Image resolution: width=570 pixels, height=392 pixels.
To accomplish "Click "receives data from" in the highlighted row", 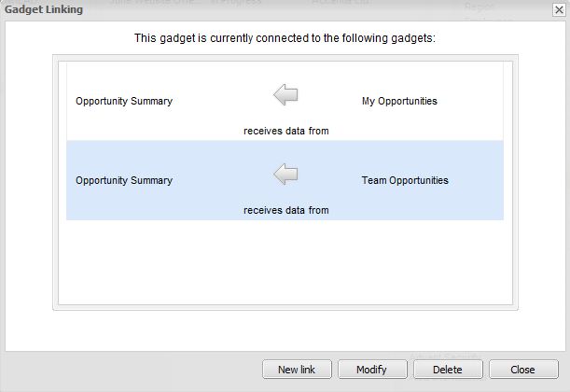I will click(286, 210).
